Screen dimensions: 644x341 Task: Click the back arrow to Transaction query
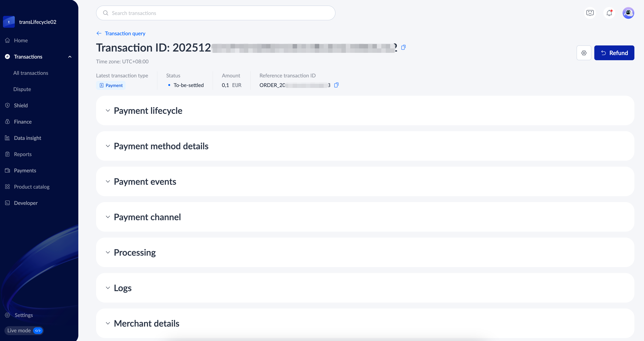(x=99, y=33)
